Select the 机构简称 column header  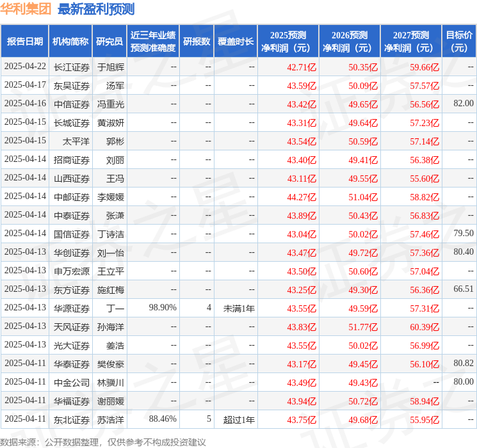(x=70, y=42)
